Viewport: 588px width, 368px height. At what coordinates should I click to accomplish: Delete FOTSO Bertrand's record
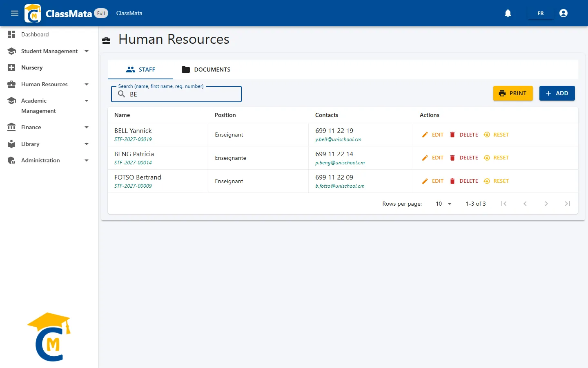[464, 181]
